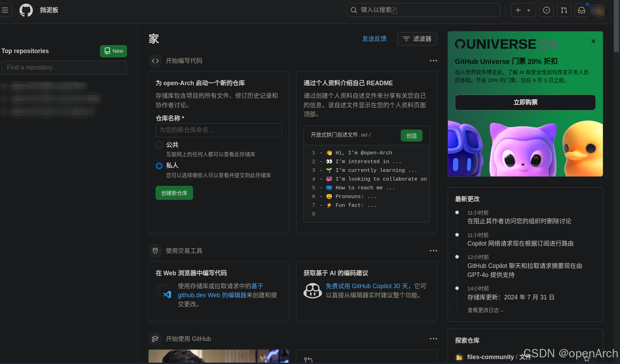Click the 立即购票 button
Viewport: 620px width, 364px height.
coord(525,102)
